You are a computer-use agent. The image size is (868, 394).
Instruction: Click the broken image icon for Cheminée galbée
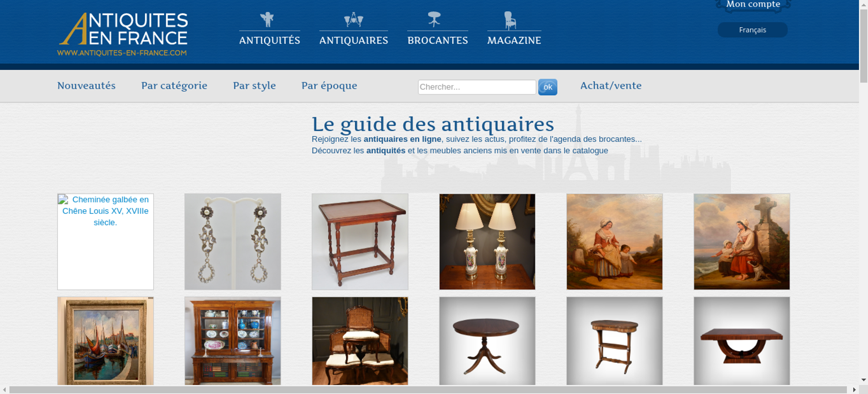[63, 200]
